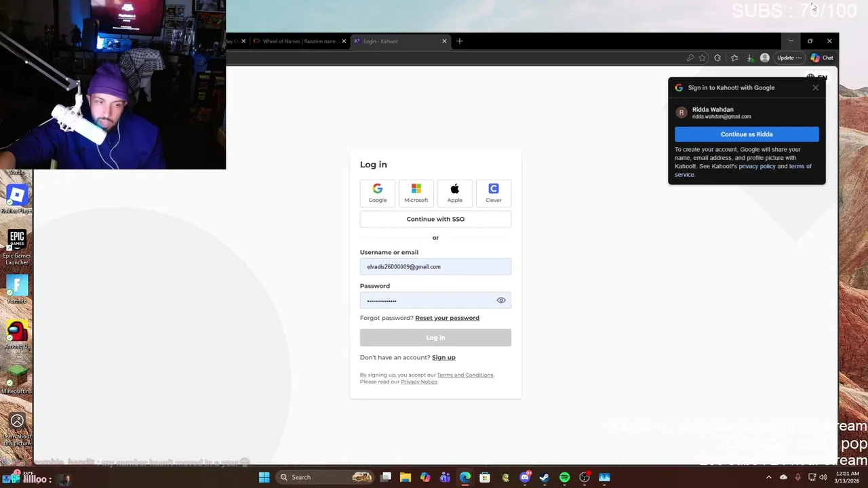The height and width of the screenshot is (488, 868).
Task: Open Discord from the taskbar
Action: pyautogui.click(x=525, y=477)
